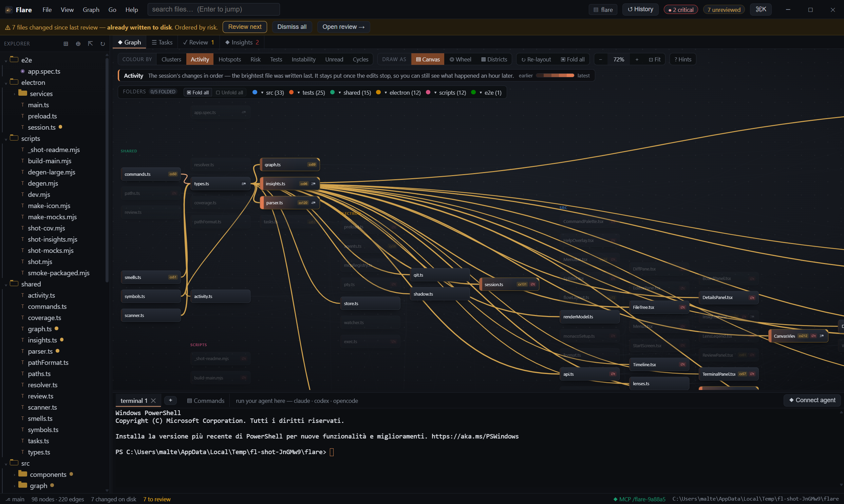The width and height of the screenshot is (844, 504).
Task: Expand the services subfolder
Action: 14,94
